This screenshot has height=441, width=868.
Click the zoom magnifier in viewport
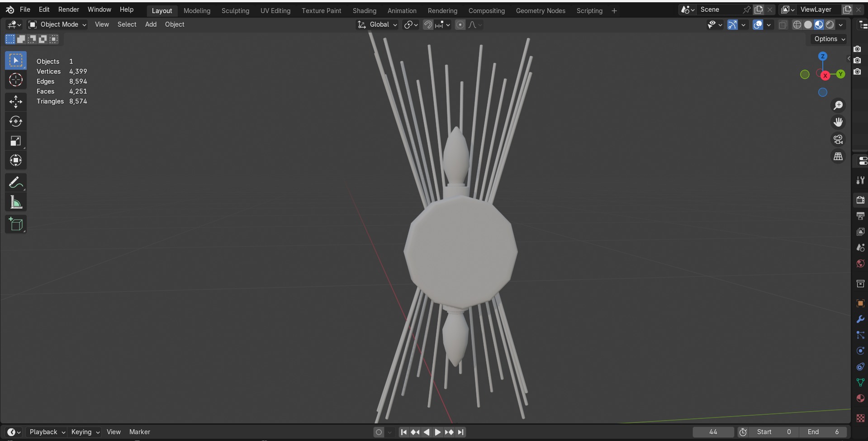point(838,105)
